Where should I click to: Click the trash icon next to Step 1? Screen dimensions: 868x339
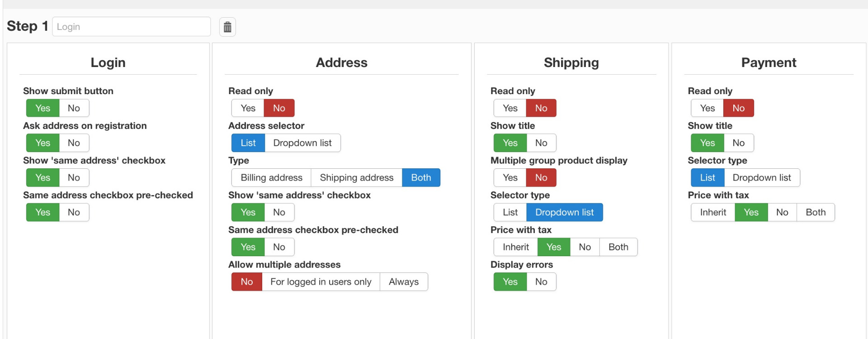point(227,27)
